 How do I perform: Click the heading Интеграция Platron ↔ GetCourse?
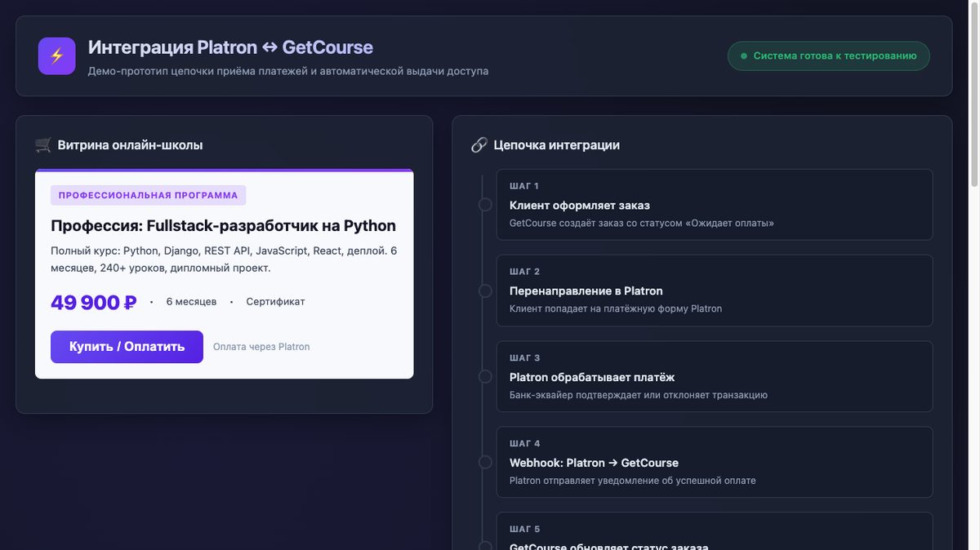tap(230, 47)
